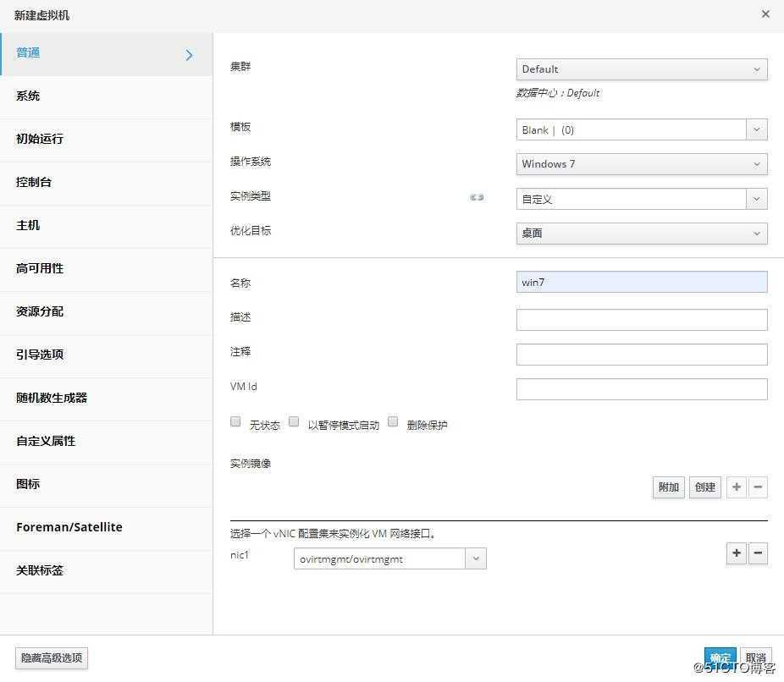Select the 普通 tab
Screen dimensions: 784x682
(x=106, y=54)
